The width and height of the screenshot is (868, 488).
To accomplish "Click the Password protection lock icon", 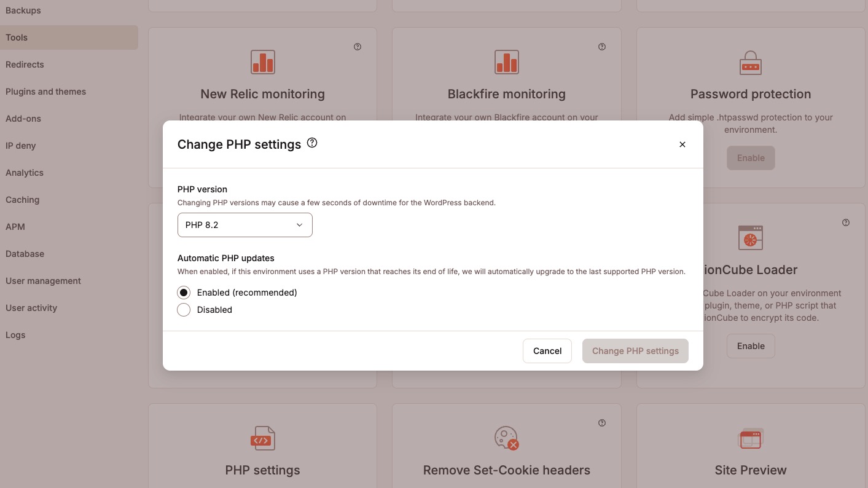I will tap(751, 62).
